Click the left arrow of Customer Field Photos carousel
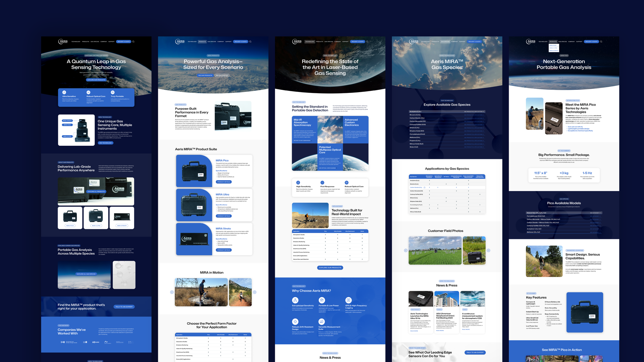 (x=405, y=250)
